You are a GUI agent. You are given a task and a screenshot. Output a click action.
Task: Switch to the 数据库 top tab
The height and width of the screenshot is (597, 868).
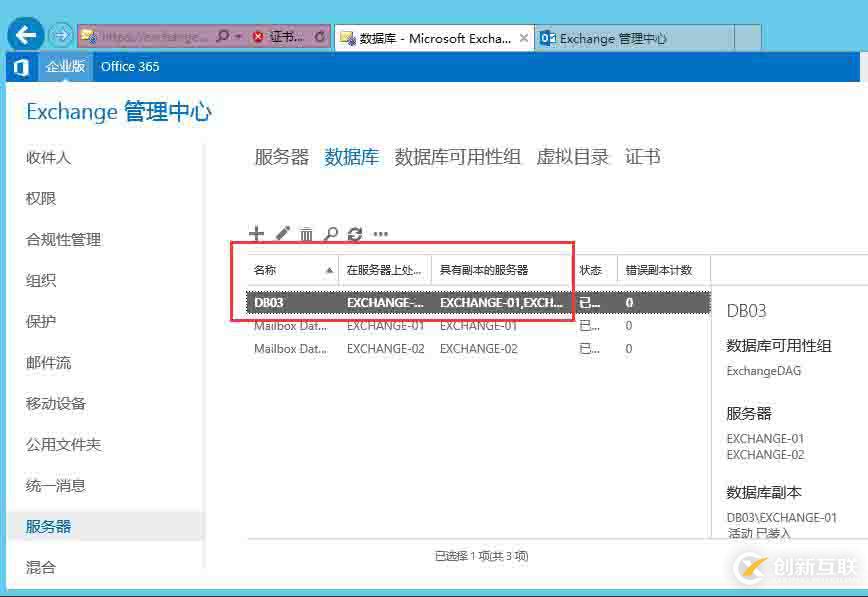point(352,157)
